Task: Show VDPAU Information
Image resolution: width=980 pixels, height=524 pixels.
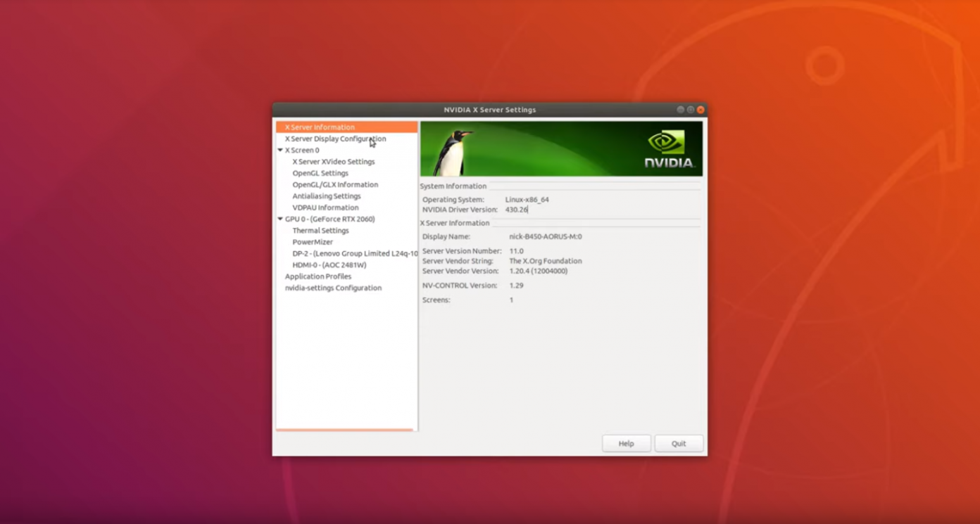Action: [325, 207]
